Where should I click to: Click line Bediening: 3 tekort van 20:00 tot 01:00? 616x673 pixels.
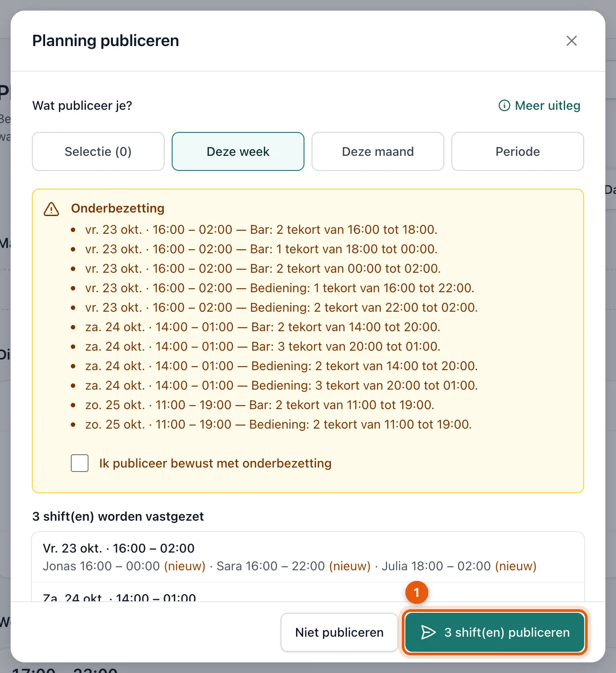(x=281, y=385)
